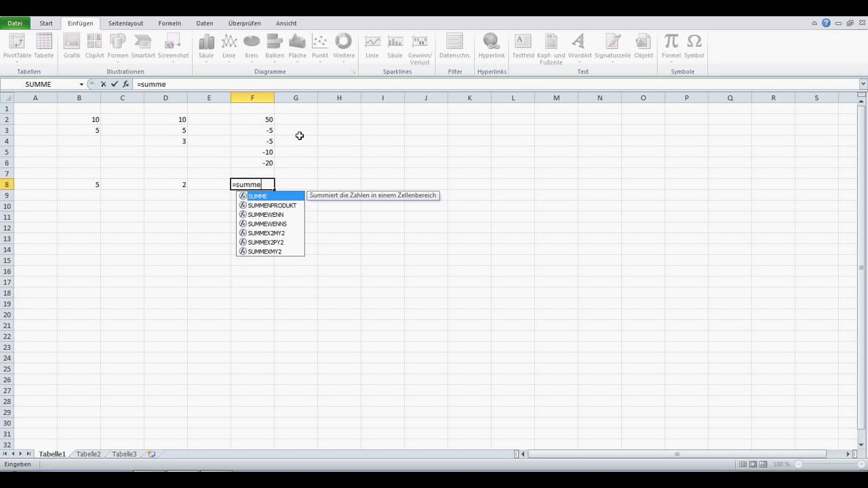
Task: Insert a Grafik picture
Action: coord(72,47)
